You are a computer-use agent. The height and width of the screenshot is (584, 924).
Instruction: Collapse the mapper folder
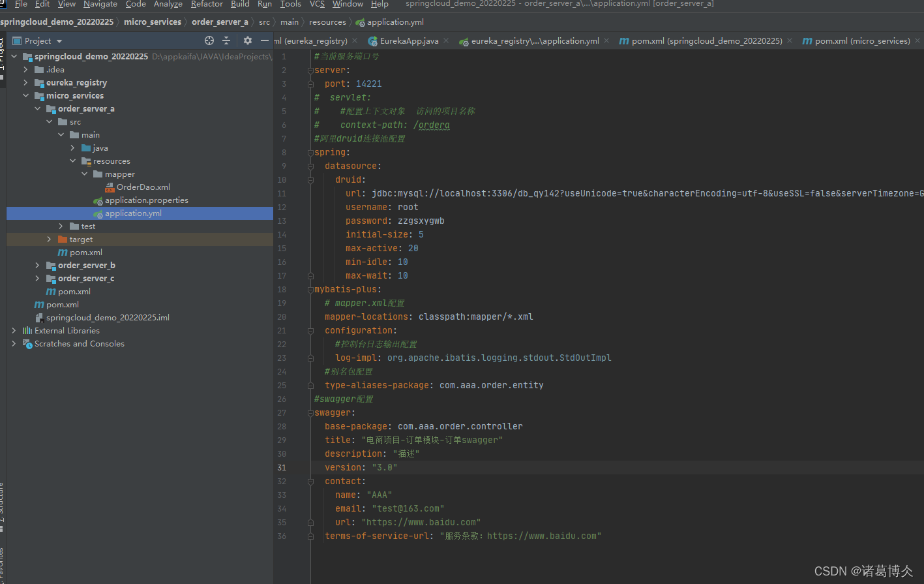coord(85,174)
